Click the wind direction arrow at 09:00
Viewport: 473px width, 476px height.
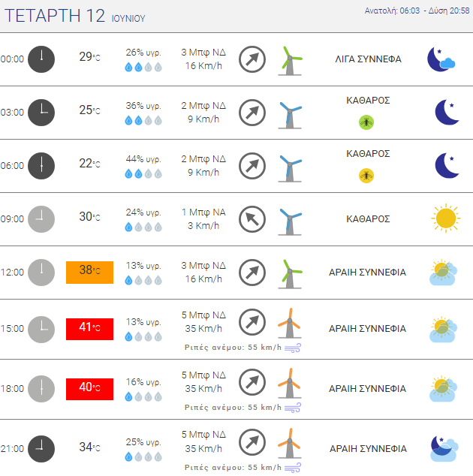pyautogui.click(x=252, y=219)
